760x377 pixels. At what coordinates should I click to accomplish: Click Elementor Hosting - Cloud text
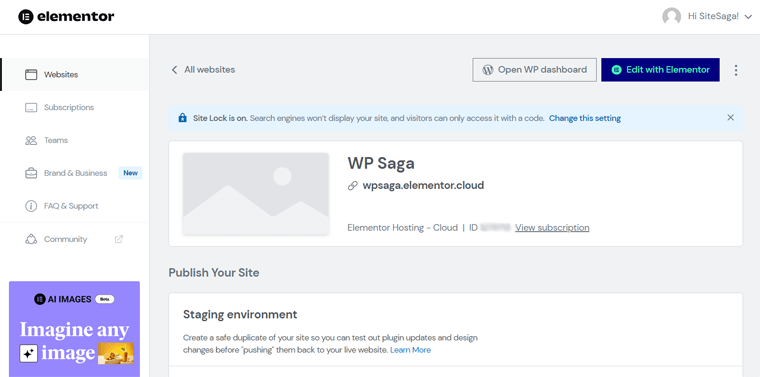[402, 228]
